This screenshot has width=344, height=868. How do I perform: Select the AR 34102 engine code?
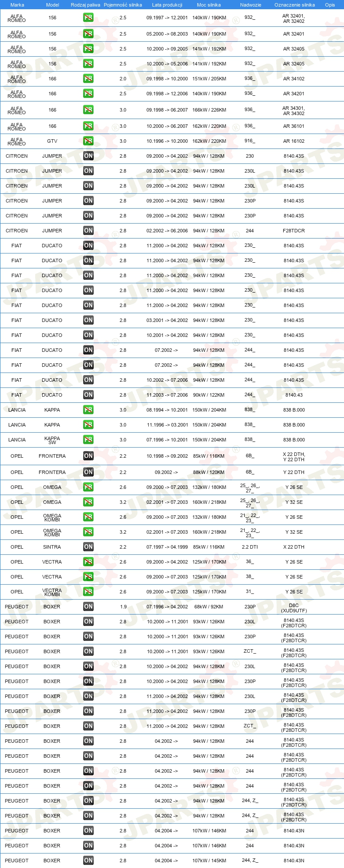click(294, 79)
